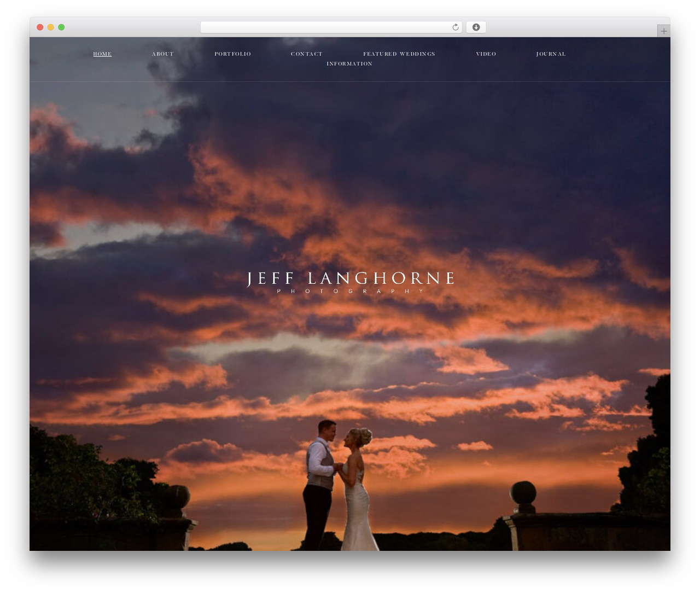Maximize the window with green button
The image size is (700, 593).
coord(61,27)
